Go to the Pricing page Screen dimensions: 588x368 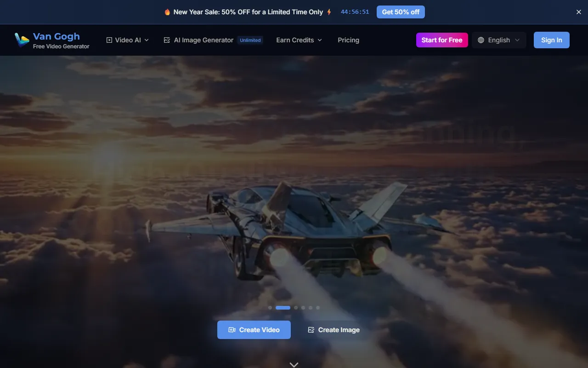(348, 40)
